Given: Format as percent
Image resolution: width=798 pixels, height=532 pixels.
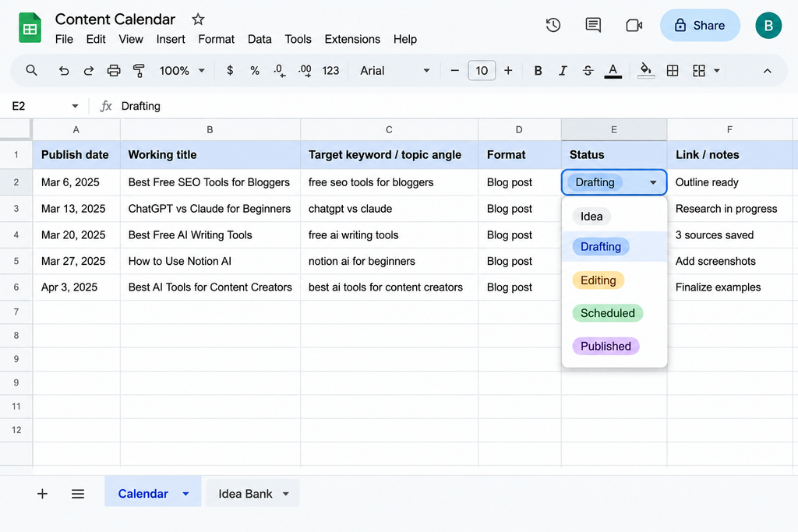Looking at the screenshot, I should tap(255, 71).
